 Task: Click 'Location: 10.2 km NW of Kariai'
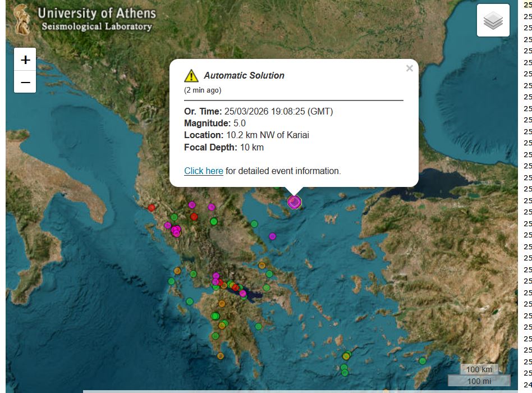coord(247,135)
